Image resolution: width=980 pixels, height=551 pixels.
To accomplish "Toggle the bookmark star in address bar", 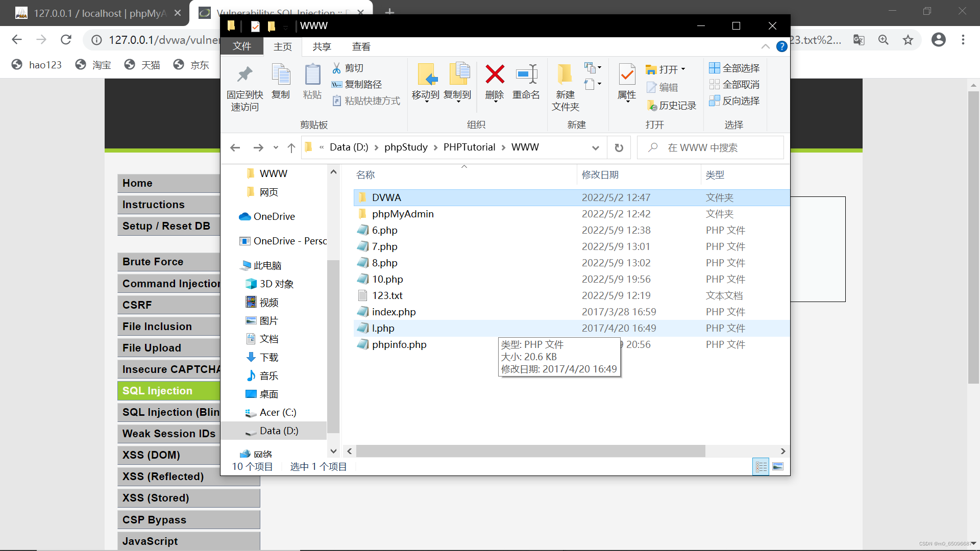I will coord(908,39).
